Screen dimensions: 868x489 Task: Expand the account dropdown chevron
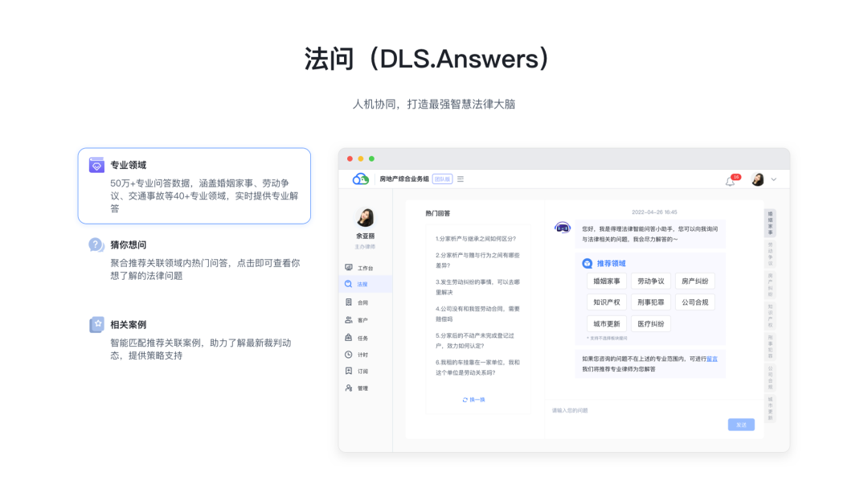[x=774, y=179]
